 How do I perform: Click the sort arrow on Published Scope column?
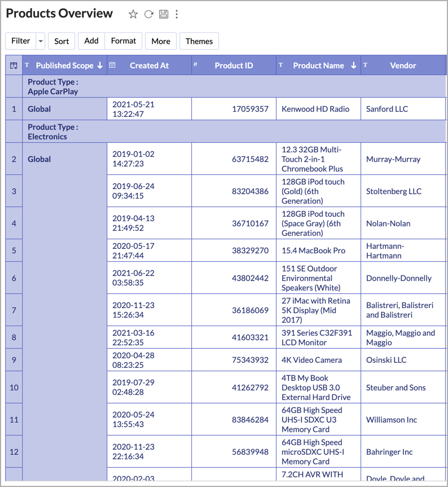(100, 65)
